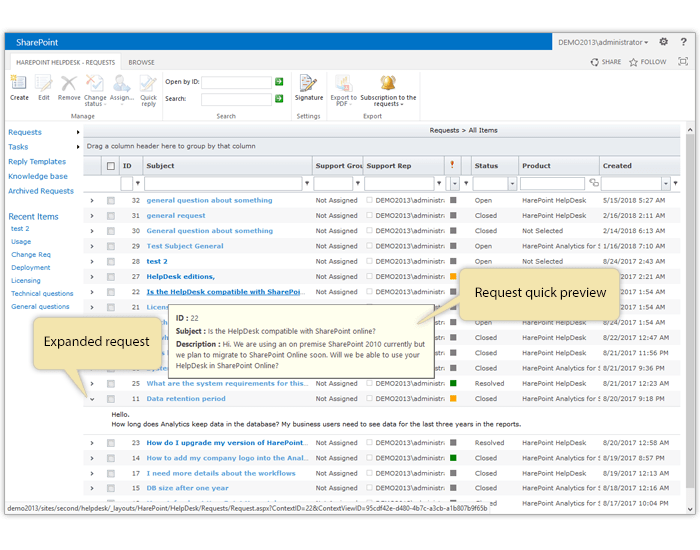This screenshot has height=550, width=700.
Task: Click green arrow next to Search field
Action: coord(279,99)
